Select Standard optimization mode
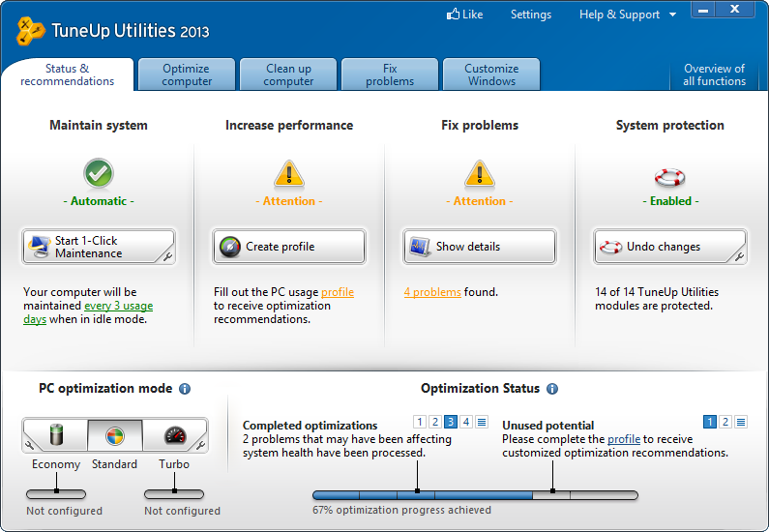The height and width of the screenshot is (532, 769). [115, 435]
